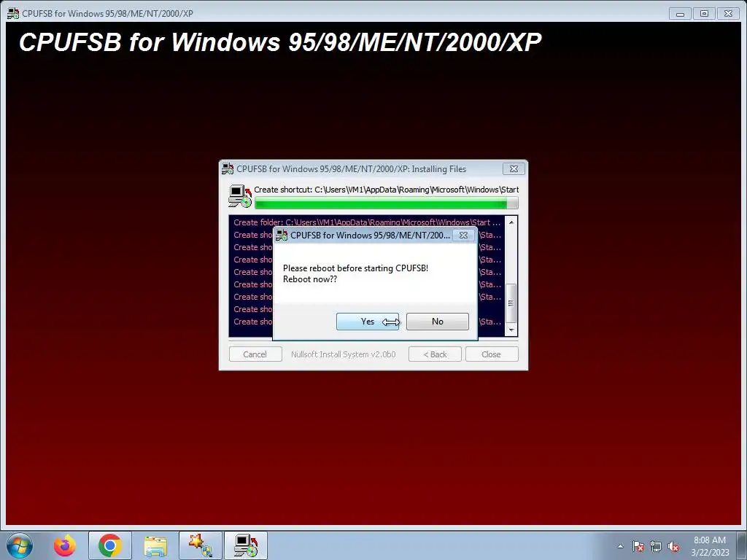Show hidden system tray icons
Image resolution: width=747 pixels, height=560 pixels.
pyautogui.click(x=620, y=546)
